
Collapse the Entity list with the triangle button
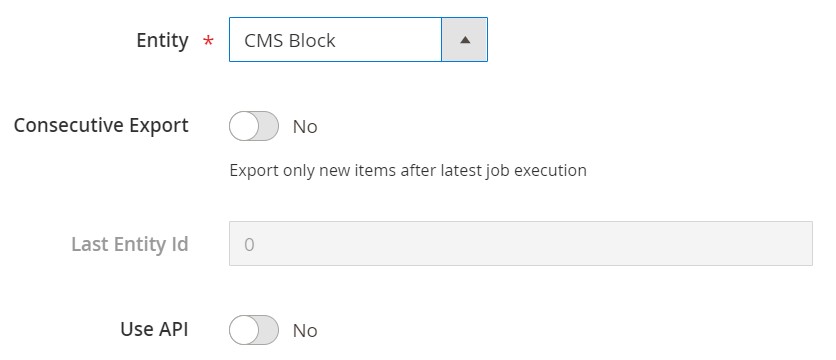[x=464, y=39]
